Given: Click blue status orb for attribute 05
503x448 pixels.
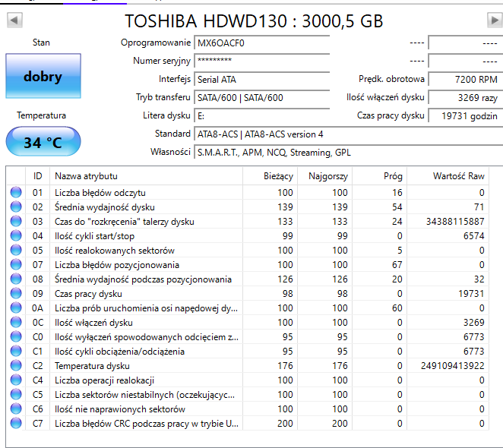Looking at the screenshot, I should [16, 251].
